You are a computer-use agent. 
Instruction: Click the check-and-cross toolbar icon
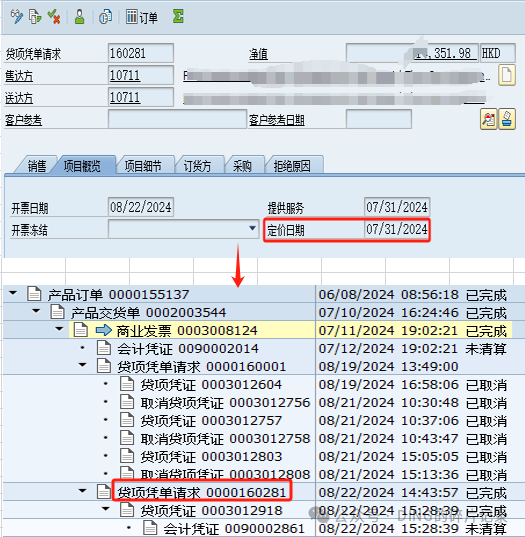[54, 16]
